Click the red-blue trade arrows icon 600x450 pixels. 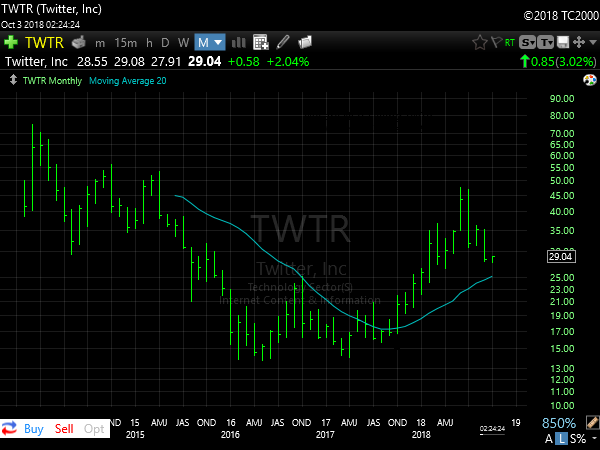9,428
